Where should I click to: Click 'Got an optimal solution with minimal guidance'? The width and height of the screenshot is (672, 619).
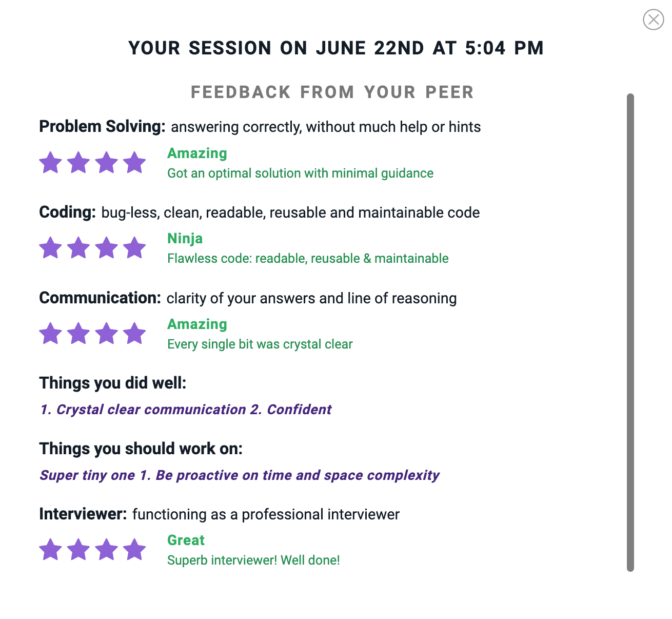[x=300, y=173]
